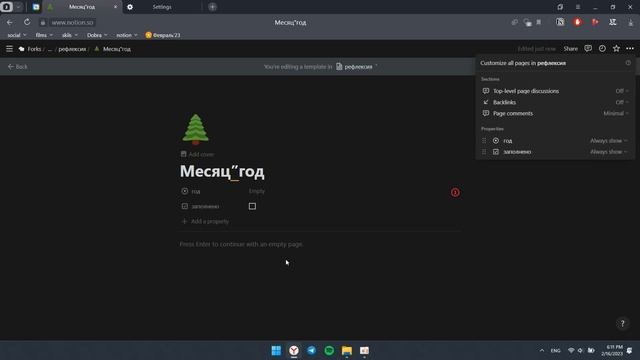Image resolution: width=640 pixels, height=360 pixels.
Task: Open Top-level page discussions Off dropdown
Action: (x=622, y=91)
